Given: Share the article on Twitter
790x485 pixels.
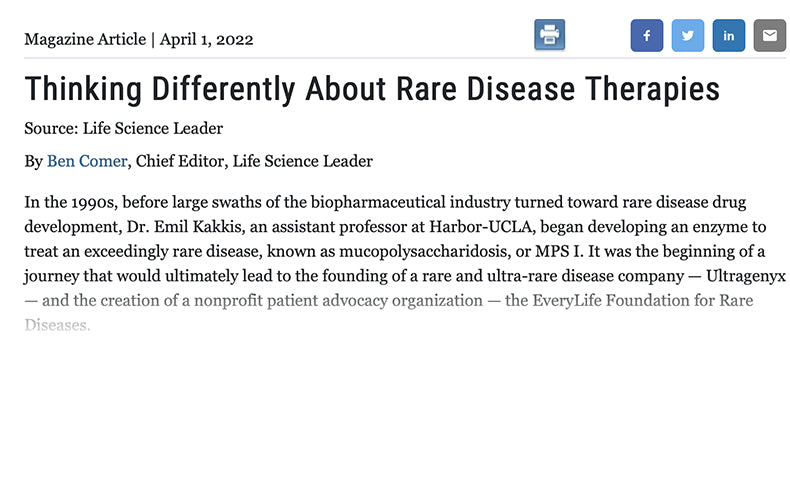Looking at the screenshot, I should coord(688,35).
